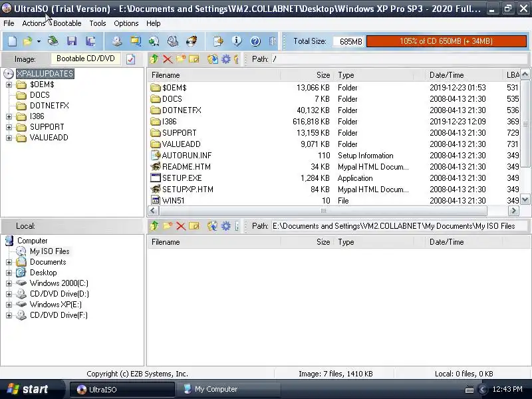Open the Tools menu
532x399 pixels.
[x=98, y=23]
